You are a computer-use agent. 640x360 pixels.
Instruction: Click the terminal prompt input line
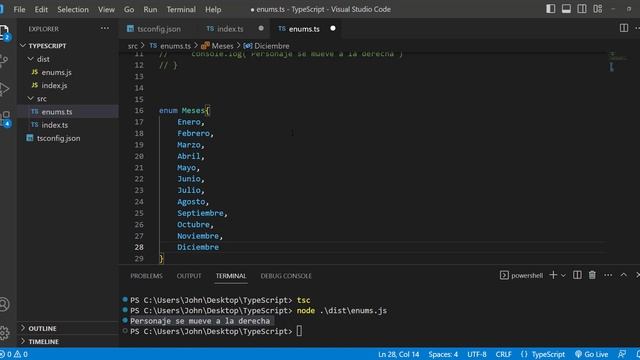point(299,331)
